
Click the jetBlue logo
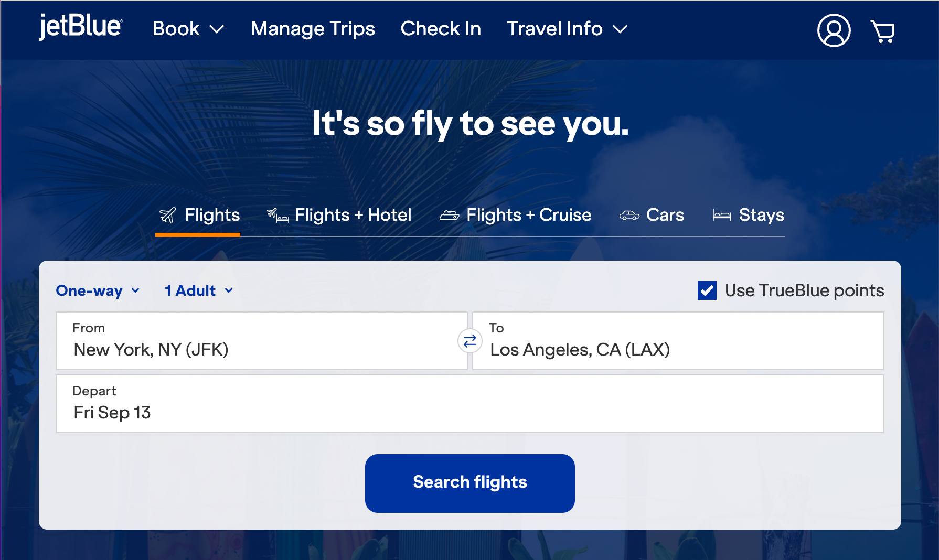click(80, 27)
